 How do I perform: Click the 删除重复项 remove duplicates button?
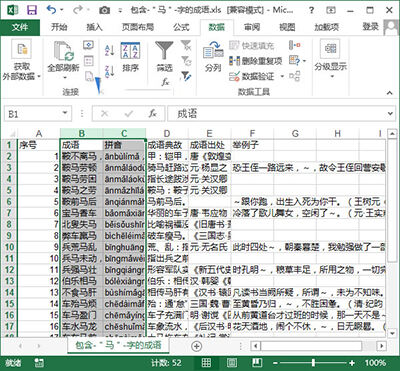256,61
